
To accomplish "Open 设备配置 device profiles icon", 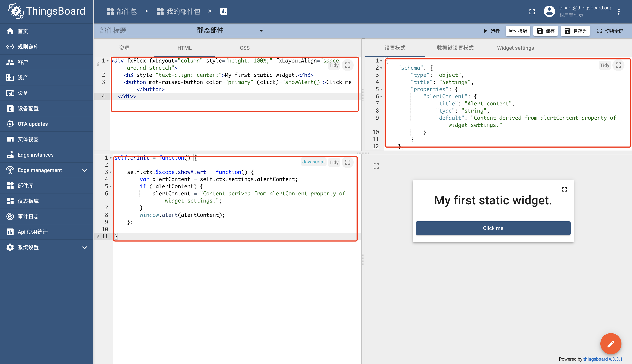I will click(x=10, y=108).
